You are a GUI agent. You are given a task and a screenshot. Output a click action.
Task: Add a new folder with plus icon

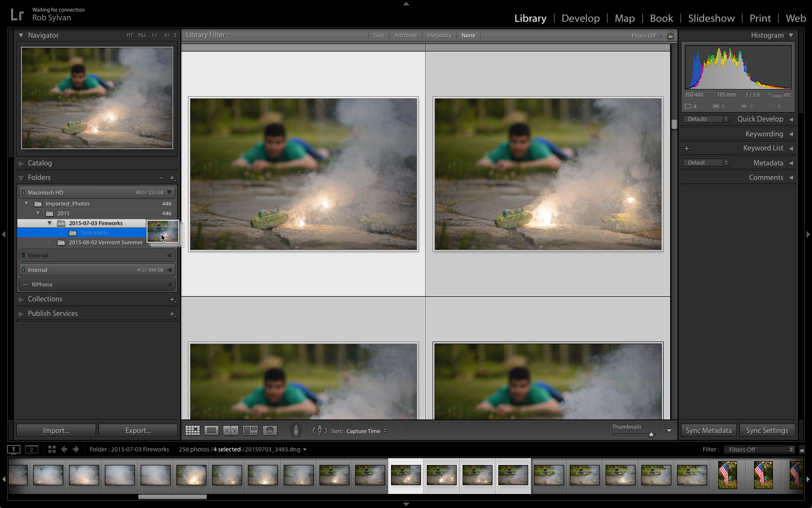(x=173, y=178)
